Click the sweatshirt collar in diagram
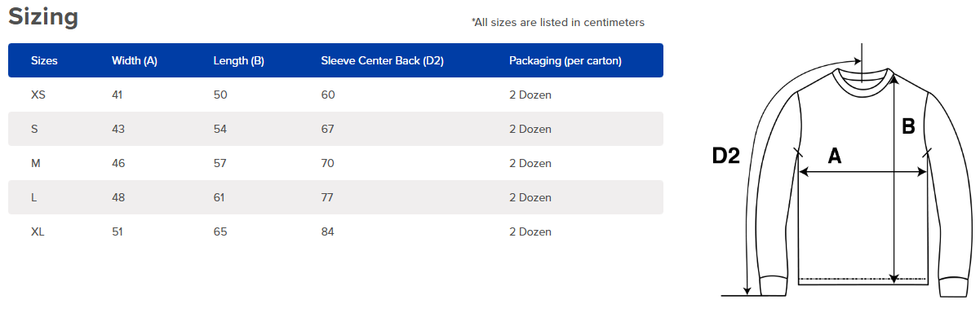This screenshot has height=313, width=980. tap(862, 80)
